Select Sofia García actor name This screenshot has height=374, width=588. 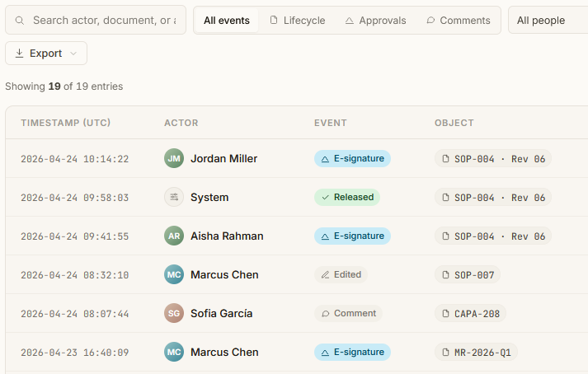click(221, 313)
